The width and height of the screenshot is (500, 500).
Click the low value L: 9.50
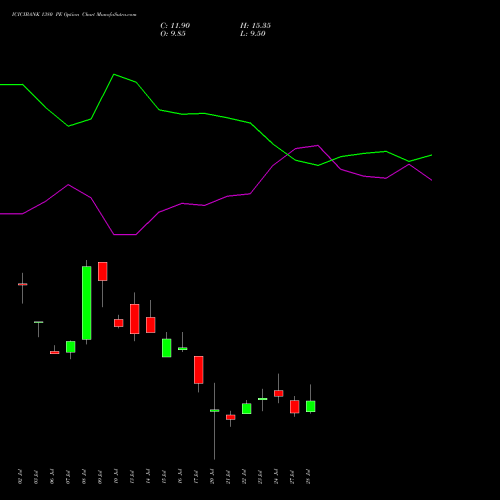pos(253,34)
